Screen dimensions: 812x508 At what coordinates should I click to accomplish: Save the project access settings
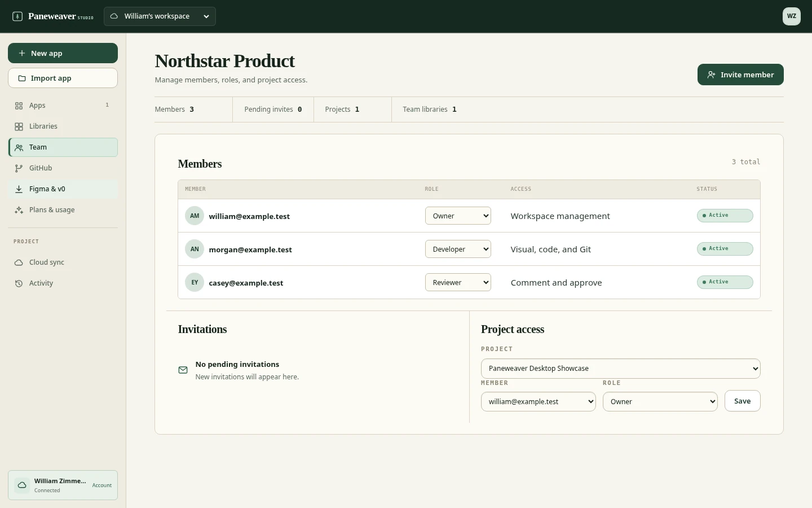coord(742,401)
